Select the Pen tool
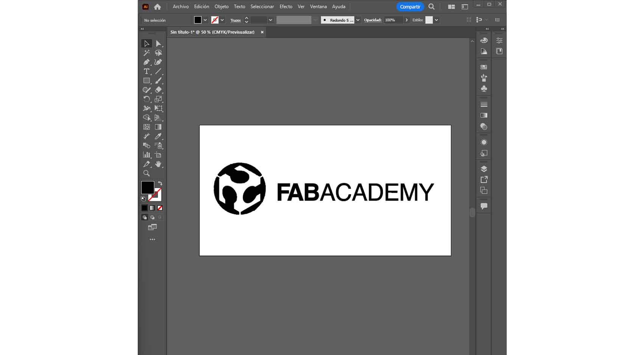 (146, 62)
